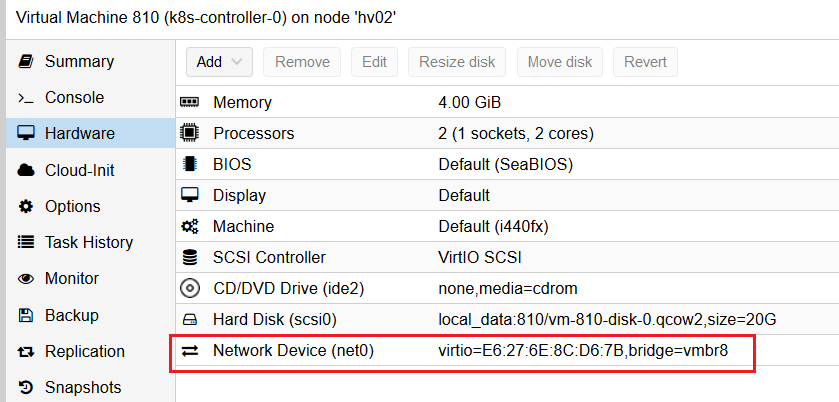Click the Snapshots history icon
839x402 pixels.
26,388
